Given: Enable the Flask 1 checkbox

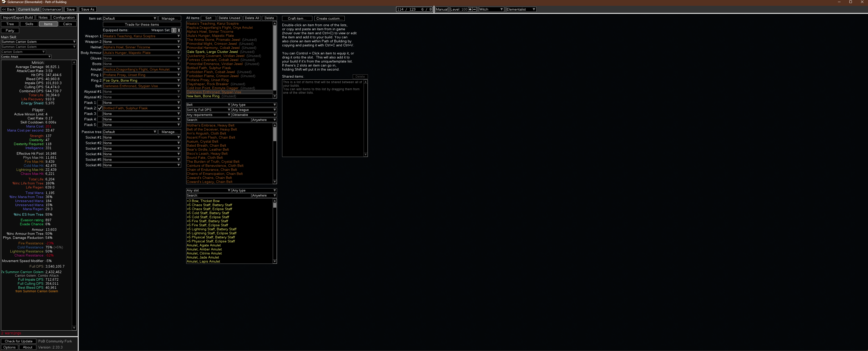Looking at the screenshot, I should click(100, 103).
